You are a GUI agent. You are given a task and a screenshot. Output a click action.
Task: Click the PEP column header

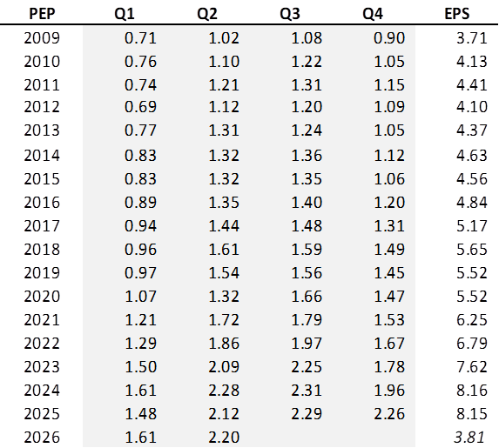tap(42, 14)
